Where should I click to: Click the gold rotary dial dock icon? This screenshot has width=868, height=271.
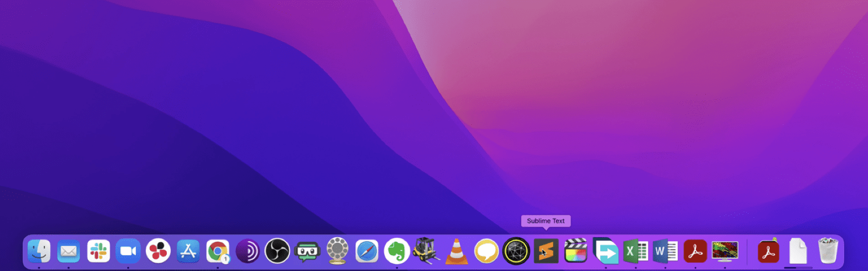[x=337, y=251]
